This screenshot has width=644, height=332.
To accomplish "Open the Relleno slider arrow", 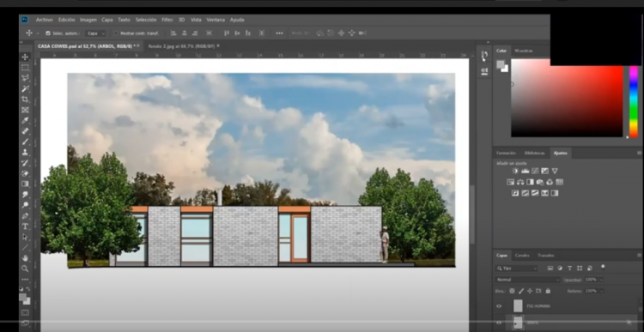I will point(601,291).
